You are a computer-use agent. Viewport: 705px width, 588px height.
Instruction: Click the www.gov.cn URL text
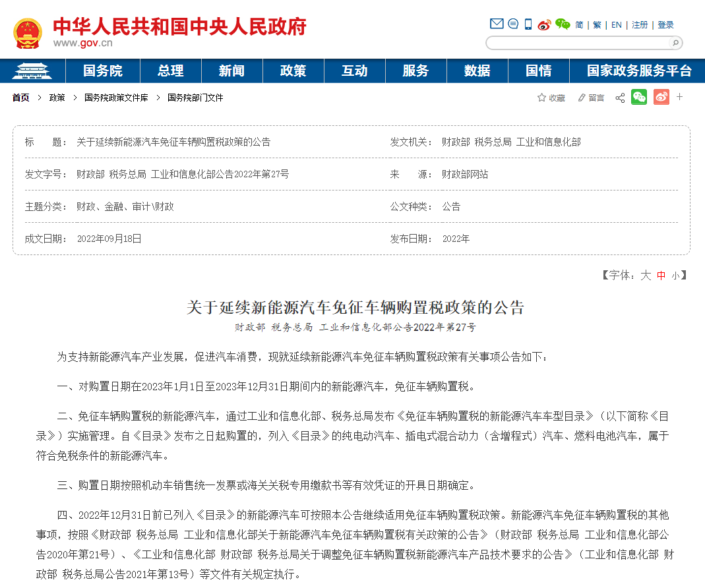82,43
